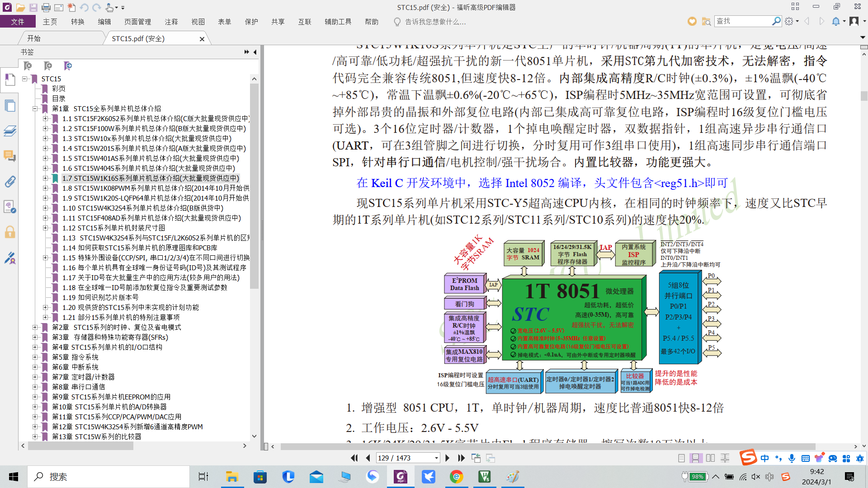
Task: Open the Layers sidebar panel icon
Action: (9, 131)
